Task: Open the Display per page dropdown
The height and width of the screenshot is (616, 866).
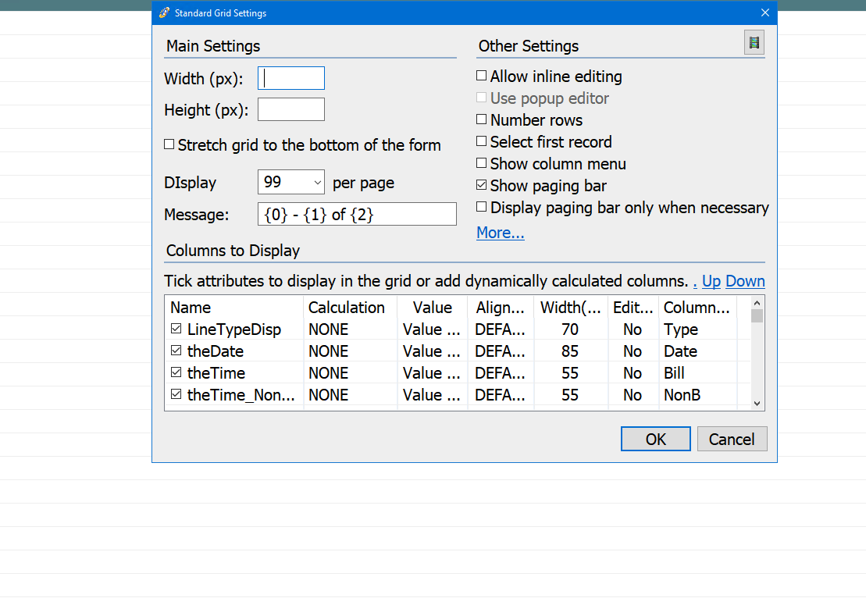Action: coord(318,182)
